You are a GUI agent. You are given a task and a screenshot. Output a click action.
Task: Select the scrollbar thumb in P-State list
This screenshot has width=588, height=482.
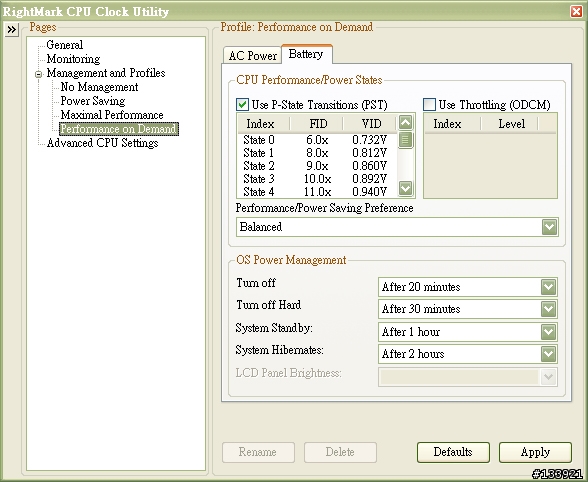(x=405, y=140)
